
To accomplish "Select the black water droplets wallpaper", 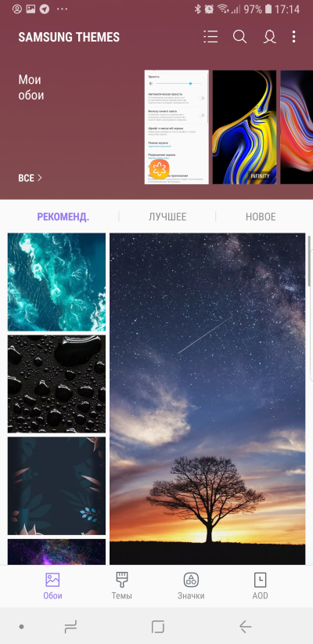I will [56, 384].
